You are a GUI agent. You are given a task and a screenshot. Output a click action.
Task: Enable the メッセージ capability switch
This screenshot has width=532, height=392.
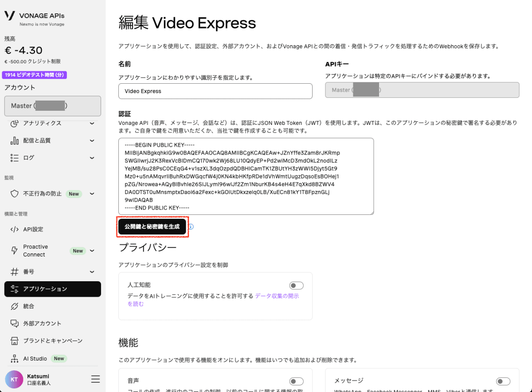[x=503, y=381]
